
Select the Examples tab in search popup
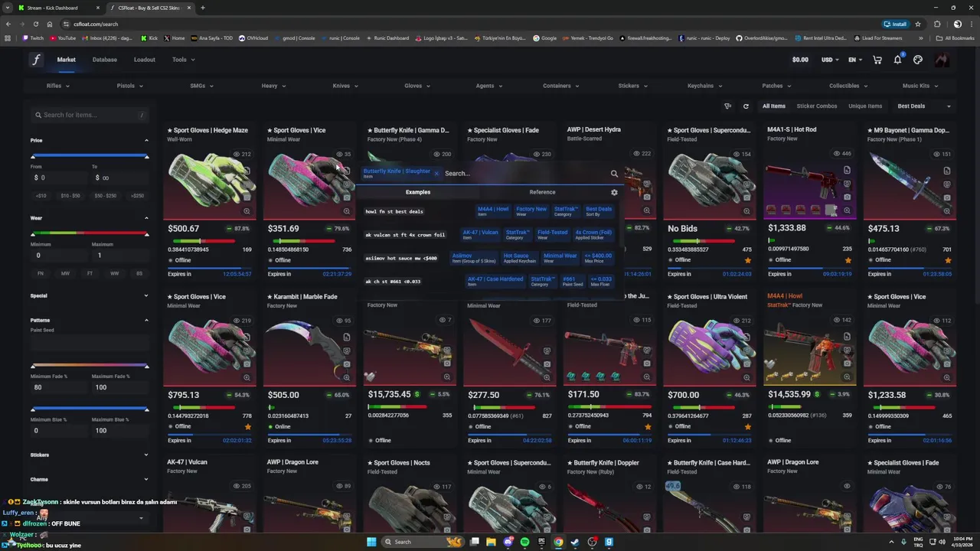pyautogui.click(x=418, y=192)
